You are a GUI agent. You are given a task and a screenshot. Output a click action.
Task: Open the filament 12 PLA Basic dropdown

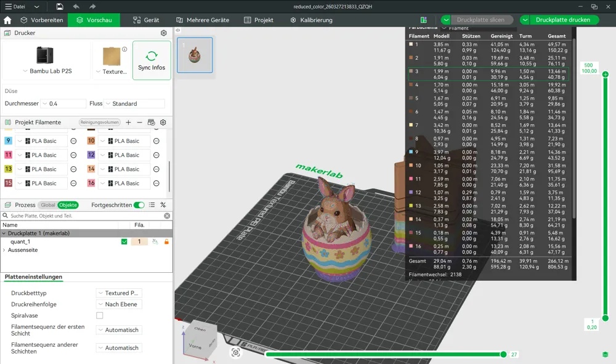[x=124, y=155]
